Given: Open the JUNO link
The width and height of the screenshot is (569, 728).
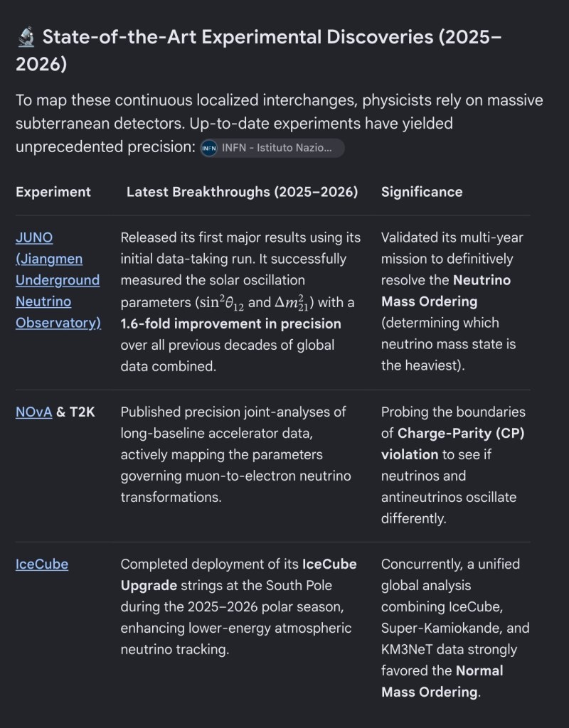Looking at the screenshot, I should (x=58, y=280).
